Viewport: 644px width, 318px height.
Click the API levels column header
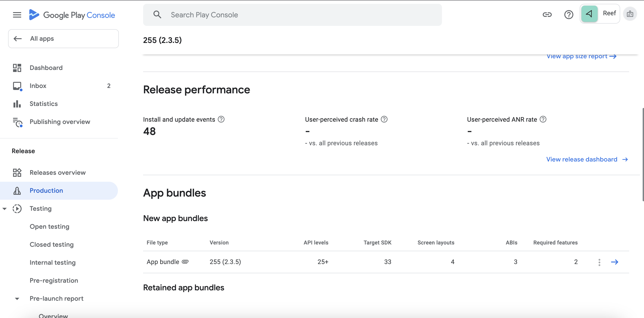[316, 243]
